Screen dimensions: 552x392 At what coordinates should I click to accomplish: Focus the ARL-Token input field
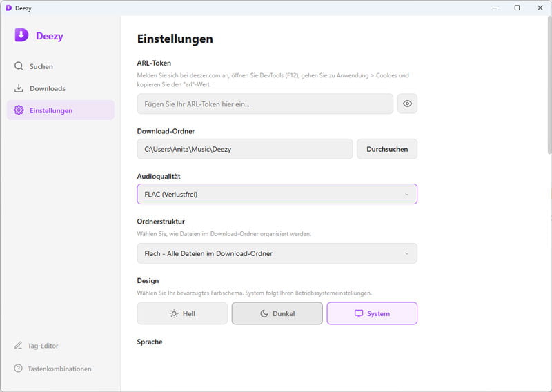pyautogui.click(x=265, y=104)
